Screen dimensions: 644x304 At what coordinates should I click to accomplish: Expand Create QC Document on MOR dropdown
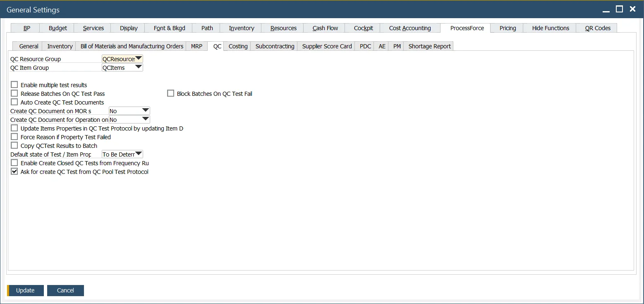coord(145,110)
